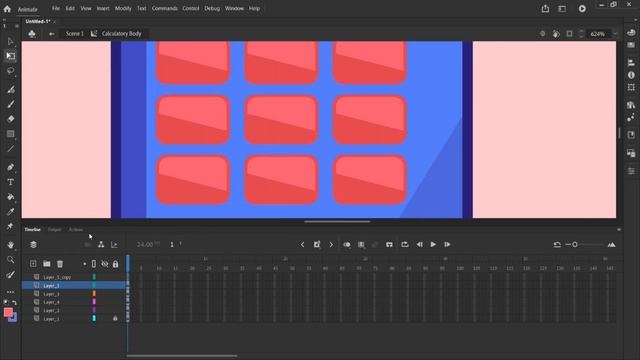Open the timeline panel options menu
640x360 pixels.
[x=619, y=230]
